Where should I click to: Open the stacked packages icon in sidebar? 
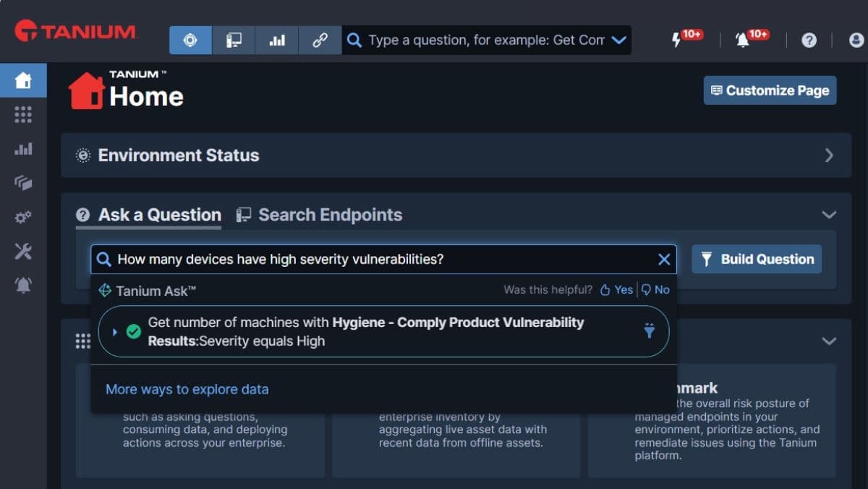point(23,183)
